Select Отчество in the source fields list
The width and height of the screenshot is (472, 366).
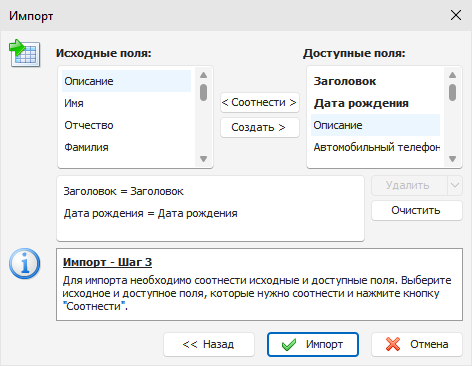click(126, 125)
